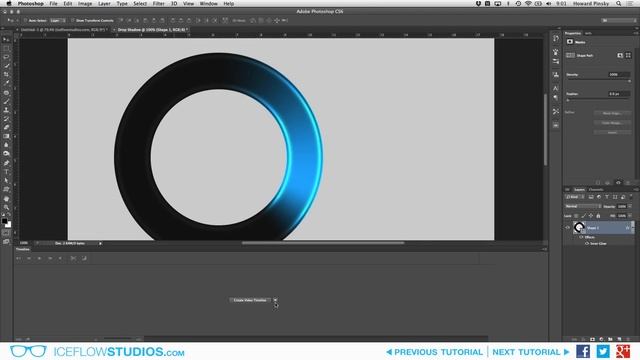The image size is (640, 360).
Task: Click foreground black color swatch
Action: 4,221
